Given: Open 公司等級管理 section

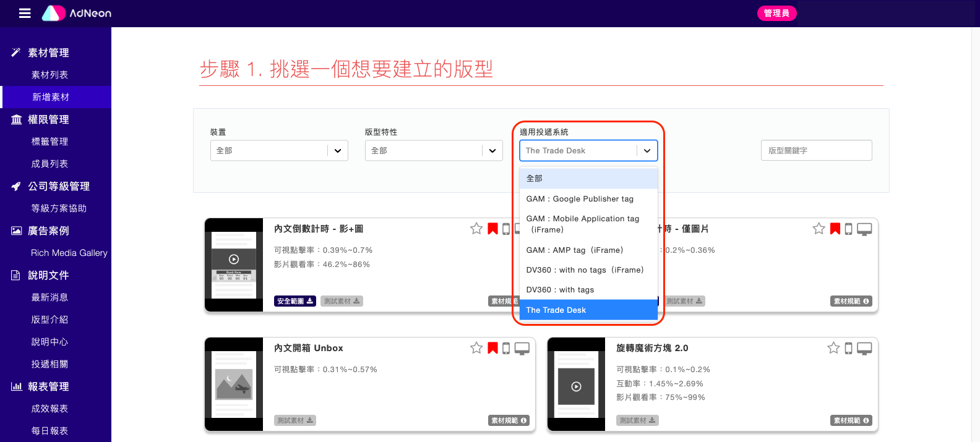Looking at the screenshot, I should [58, 186].
